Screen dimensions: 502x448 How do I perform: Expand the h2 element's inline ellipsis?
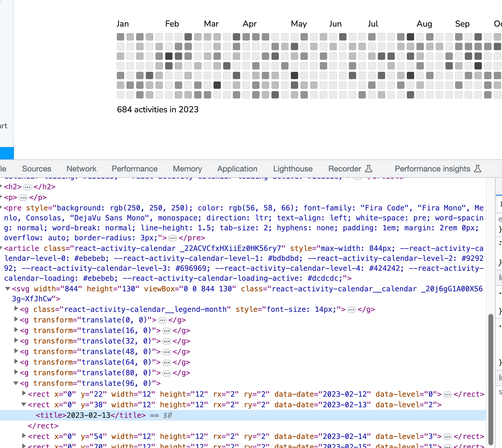28,187
